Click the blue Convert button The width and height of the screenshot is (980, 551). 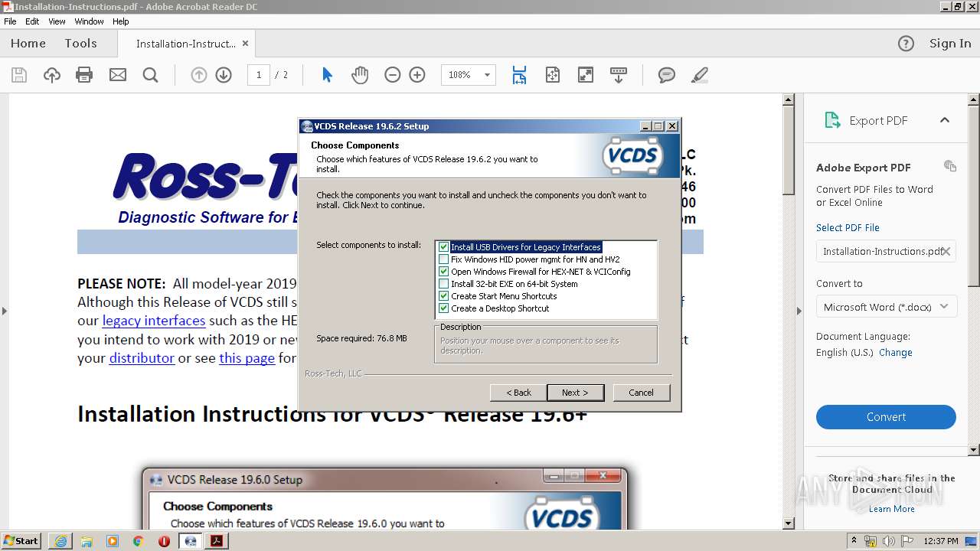pyautogui.click(x=886, y=417)
